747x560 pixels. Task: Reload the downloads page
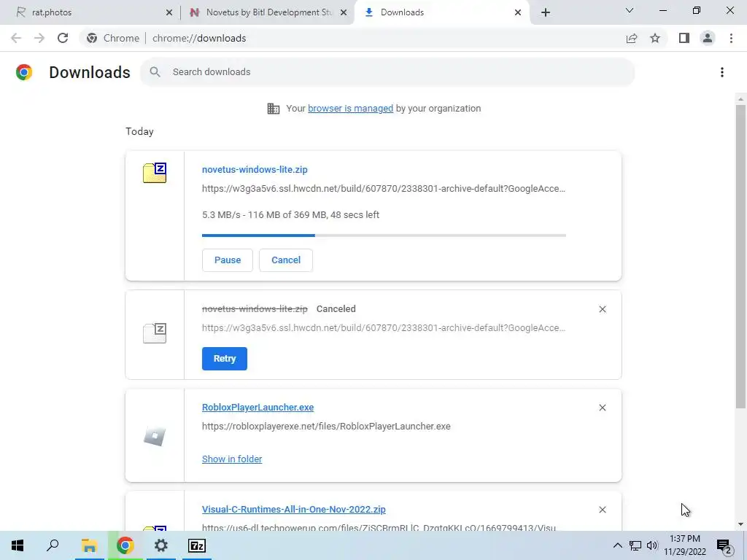[63, 38]
